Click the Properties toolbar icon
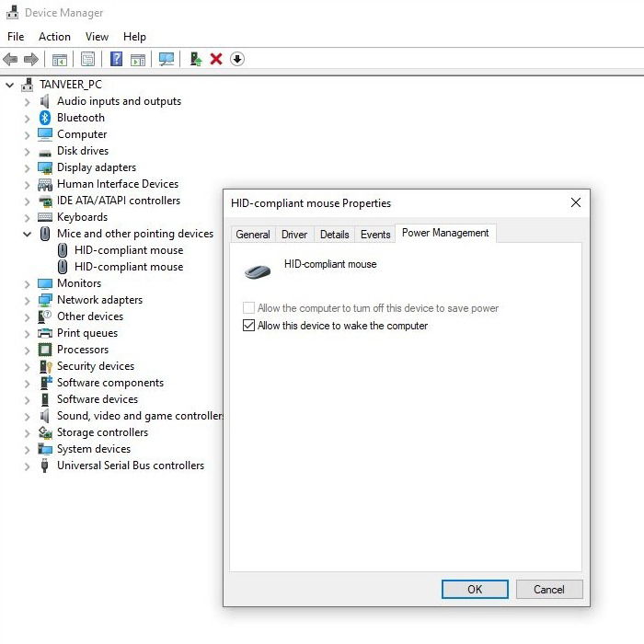Screen dimensions: 644x644 tap(87, 59)
